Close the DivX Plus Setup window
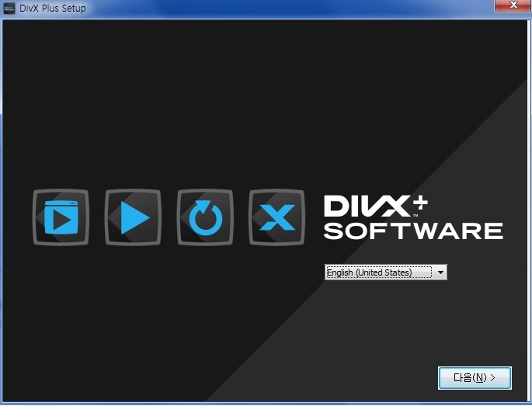532x406 pixels. pos(513,5)
